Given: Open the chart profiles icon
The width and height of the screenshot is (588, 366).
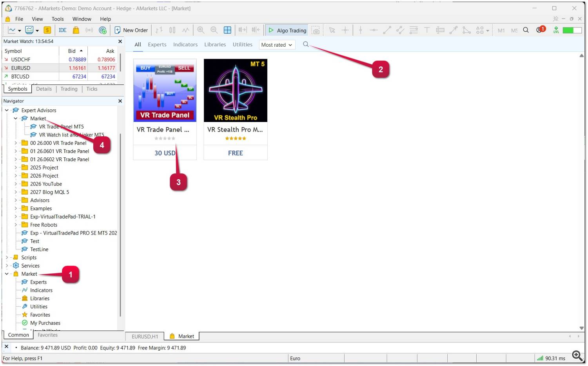Looking at the screenshot, I should [29, 30].
